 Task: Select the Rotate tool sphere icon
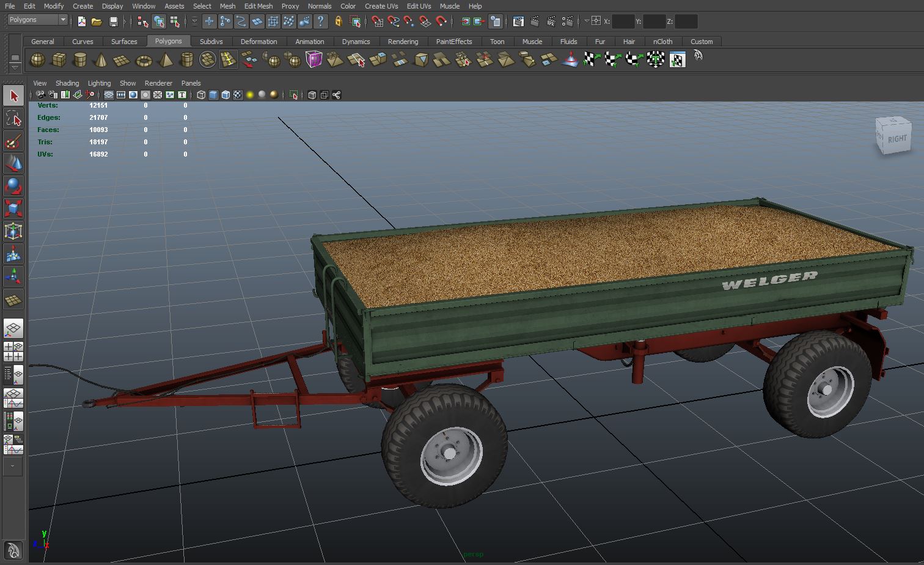[13, 186]
